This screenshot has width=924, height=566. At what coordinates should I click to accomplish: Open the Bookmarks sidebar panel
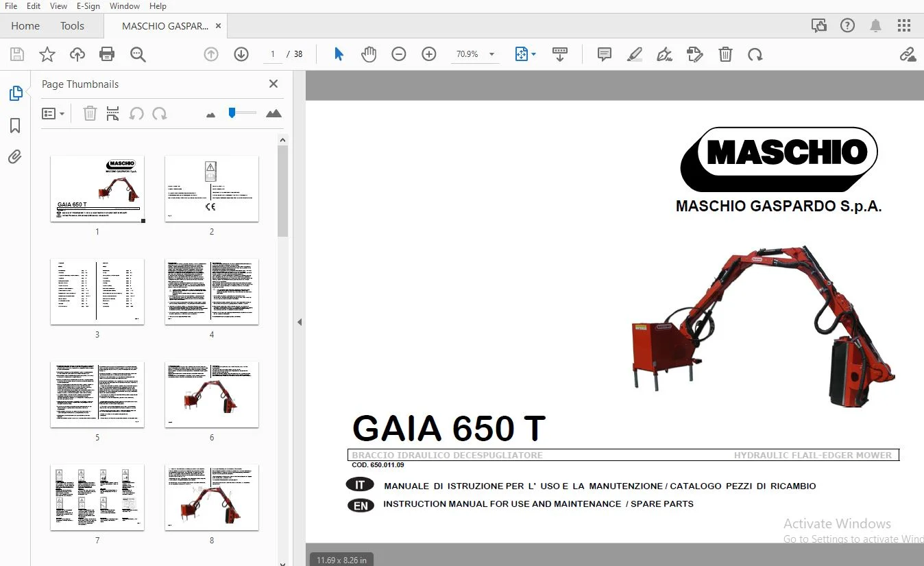pos(15,126)
